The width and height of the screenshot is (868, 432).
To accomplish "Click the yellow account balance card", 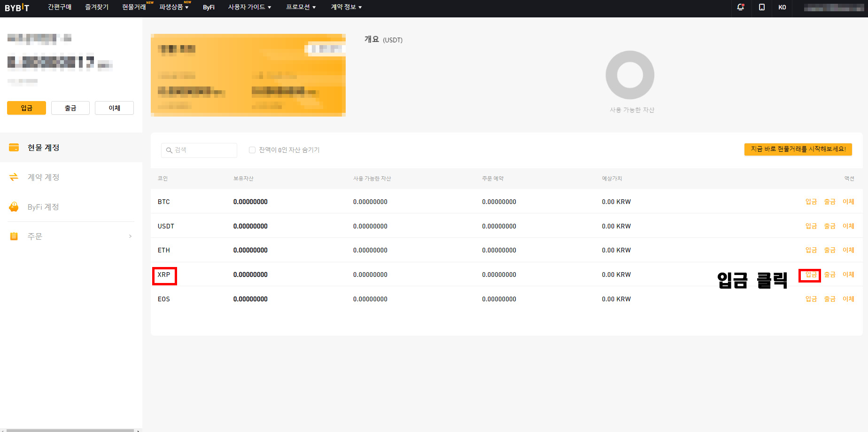I will click(x=248, y=75).
